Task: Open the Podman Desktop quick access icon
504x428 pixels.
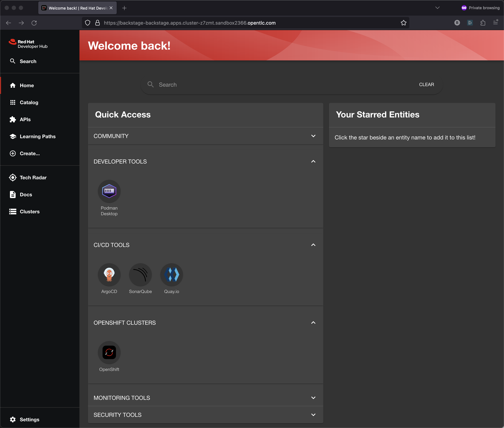Action: coord(109,191)
